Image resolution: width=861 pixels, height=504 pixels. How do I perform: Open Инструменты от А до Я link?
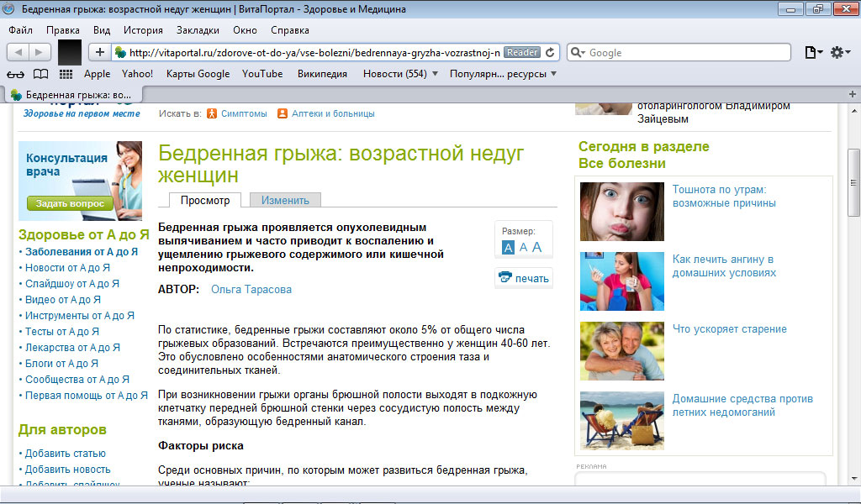point(80,315)
